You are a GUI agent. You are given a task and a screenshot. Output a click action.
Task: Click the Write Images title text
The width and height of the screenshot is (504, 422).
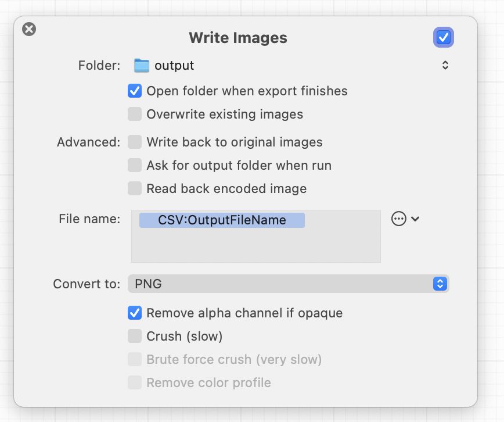[x=238, y=38]
